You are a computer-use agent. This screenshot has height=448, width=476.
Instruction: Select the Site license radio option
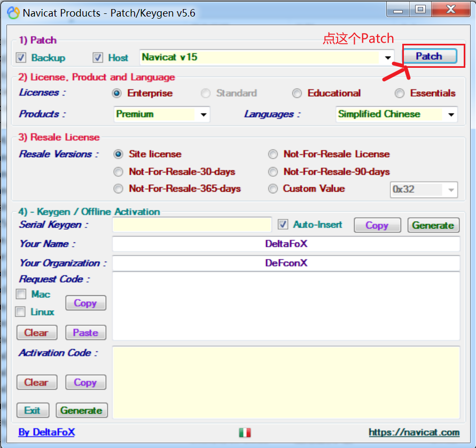tap(119, 154)
